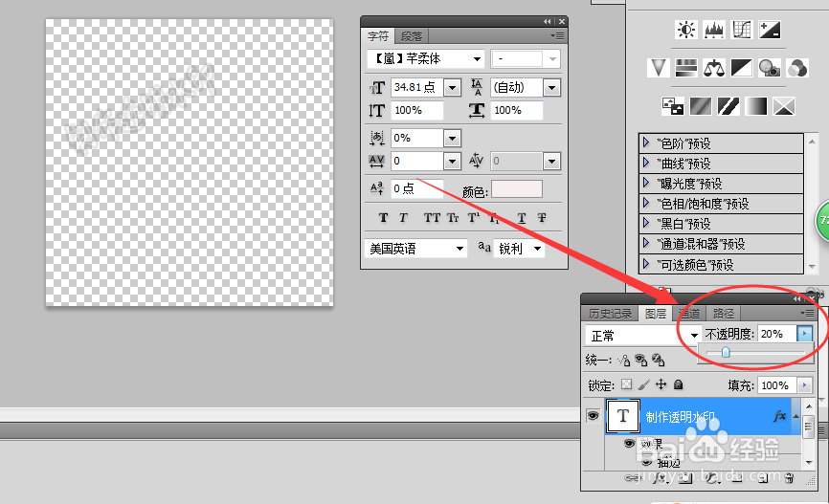This screenshot has height=504, width=829.
Task: Open the character panel options menu
Action: (x=557, y=36)
